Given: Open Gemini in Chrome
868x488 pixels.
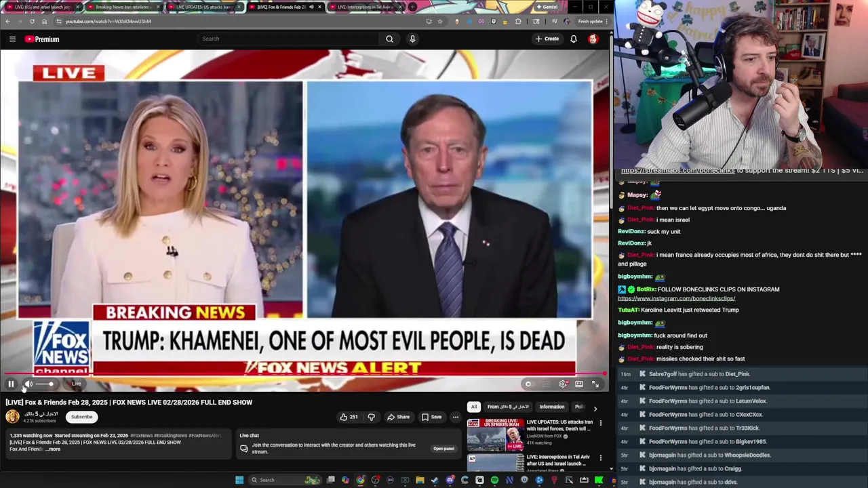Looking at the screenshot, I should click(x=547, y=7).
